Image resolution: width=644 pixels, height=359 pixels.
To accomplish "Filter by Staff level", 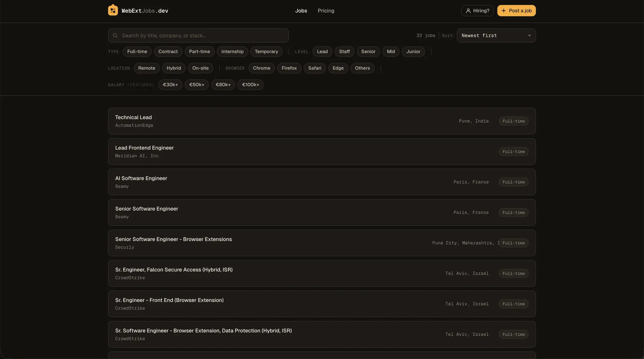I will click(344, 52).
